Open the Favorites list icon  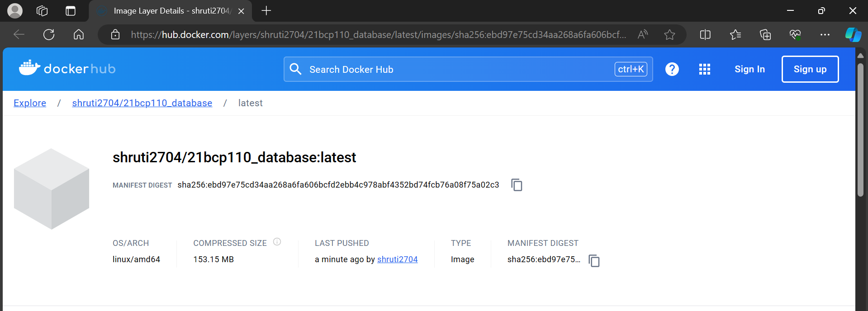pyautogui.click(x=735, y=34)
